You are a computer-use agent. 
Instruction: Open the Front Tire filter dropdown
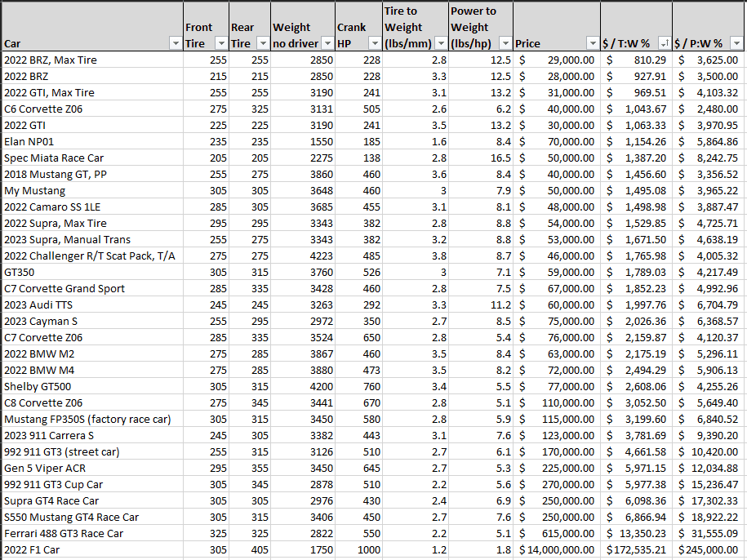221,43
